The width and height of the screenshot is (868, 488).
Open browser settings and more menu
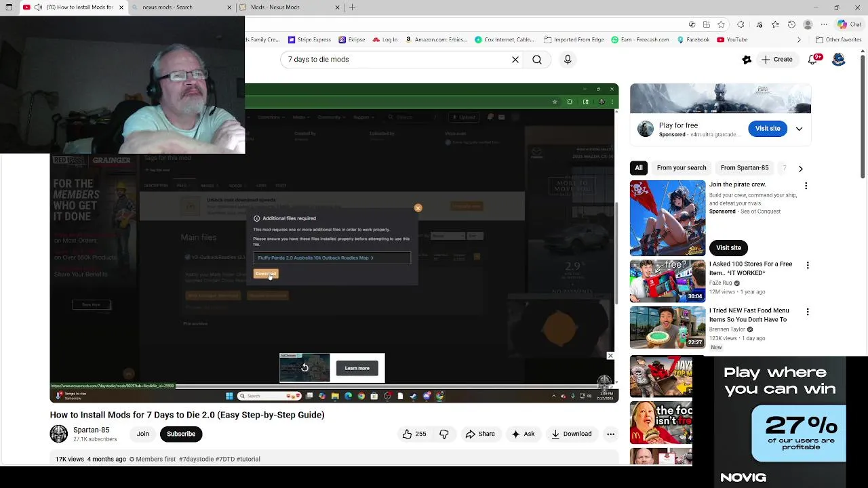click(824, 24)
